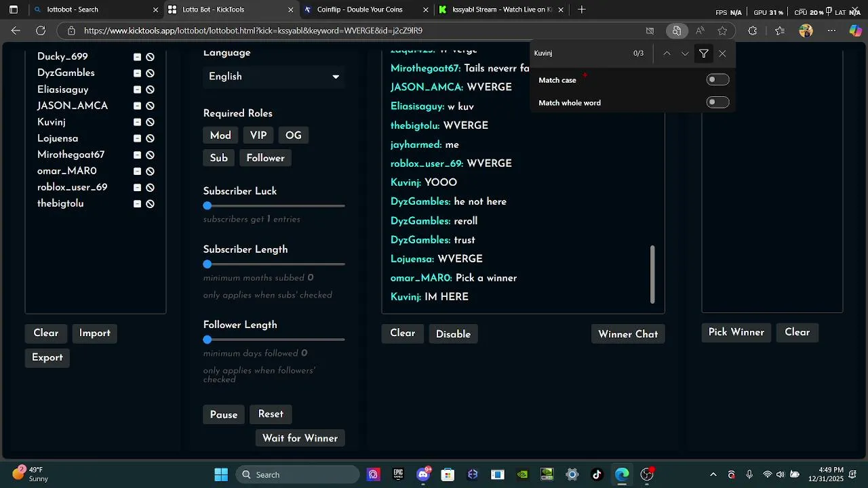Image resolution: width=868 pixels, height=488 pixels.
Task: Ban JASON_AMCA using the block icon
Action: coord(150,106)
